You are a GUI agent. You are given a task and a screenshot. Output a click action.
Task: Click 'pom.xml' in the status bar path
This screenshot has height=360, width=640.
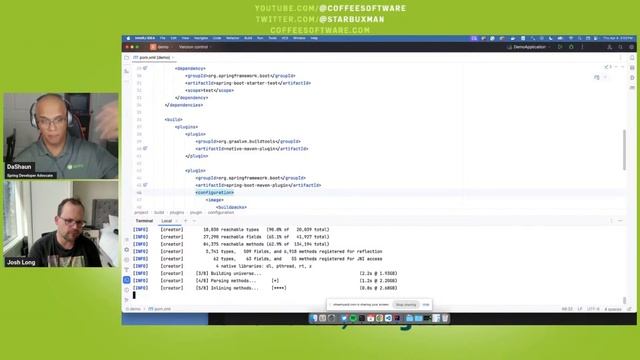(160, 309)
